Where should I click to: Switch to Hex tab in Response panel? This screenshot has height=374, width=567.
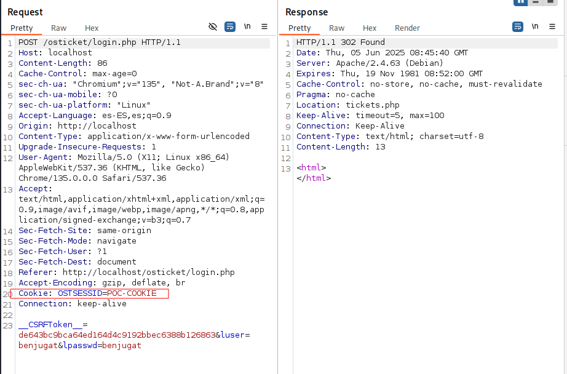[370, 28]
